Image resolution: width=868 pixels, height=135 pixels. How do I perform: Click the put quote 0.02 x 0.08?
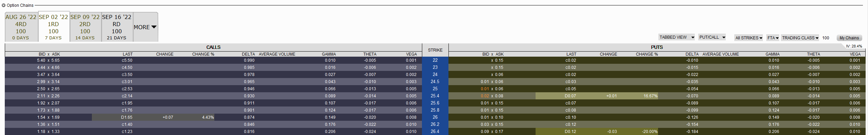(492, 96)
